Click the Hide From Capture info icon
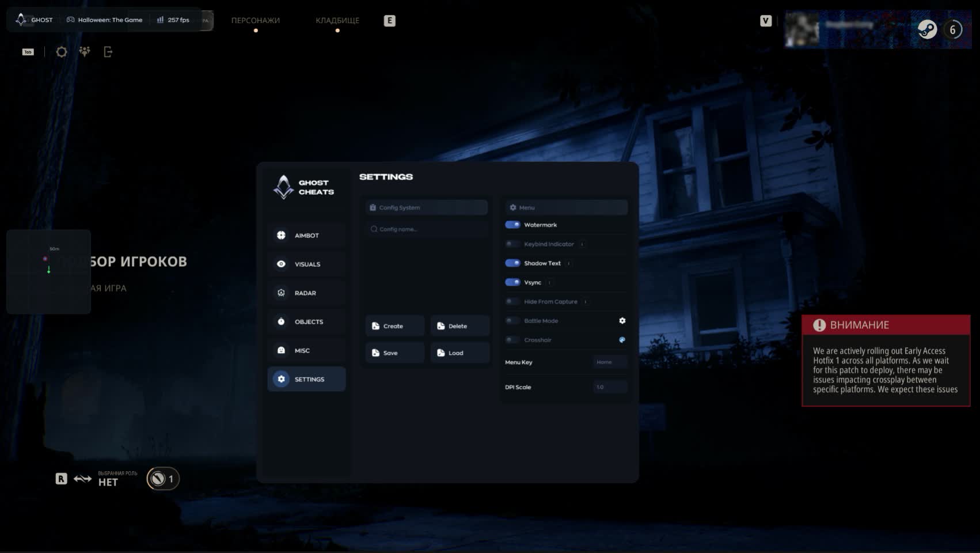This screenshot has width=980, height=553. click(586, 302)
